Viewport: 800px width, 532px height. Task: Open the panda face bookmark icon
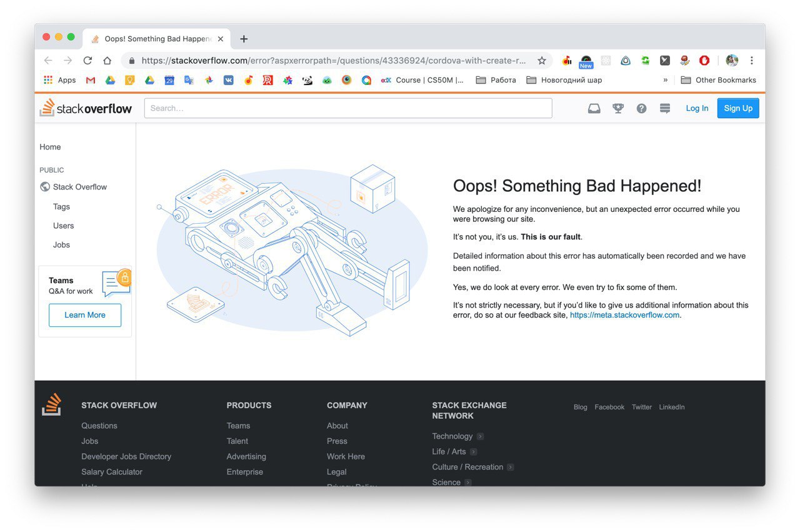click(x=307, y=80)
